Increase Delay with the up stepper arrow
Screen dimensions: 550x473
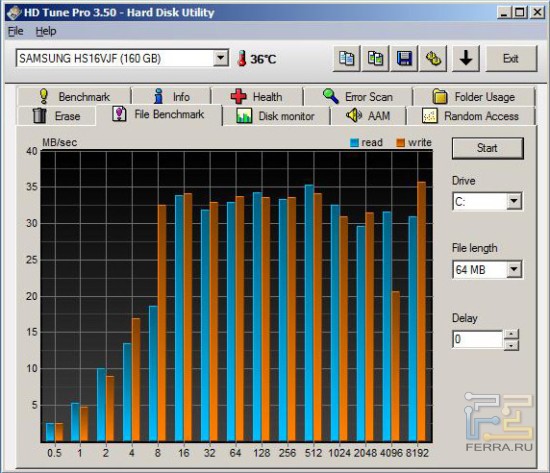click(x=511, y=334)
